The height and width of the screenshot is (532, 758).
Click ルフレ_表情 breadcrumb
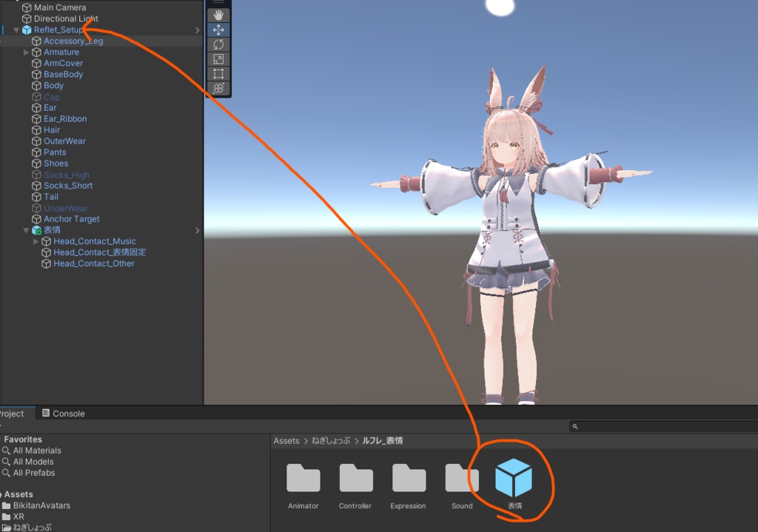click(383, 441)
